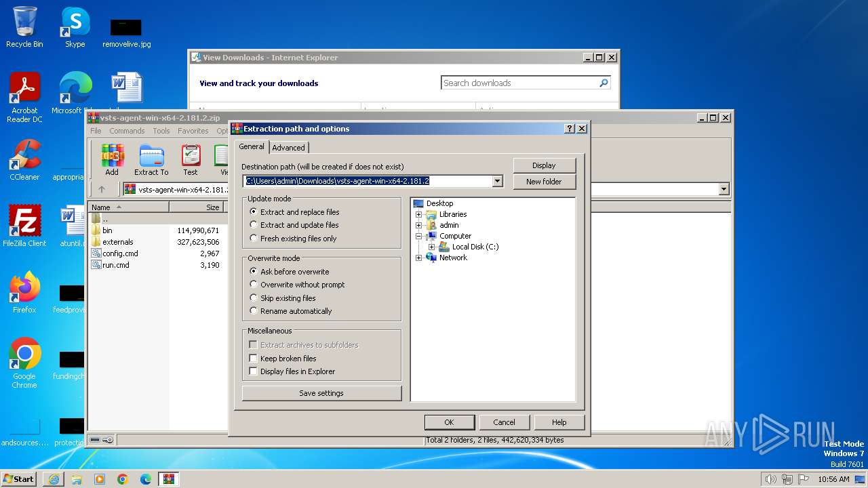Expand the admin tree node
868x488 pixels.
click(418, 225)
